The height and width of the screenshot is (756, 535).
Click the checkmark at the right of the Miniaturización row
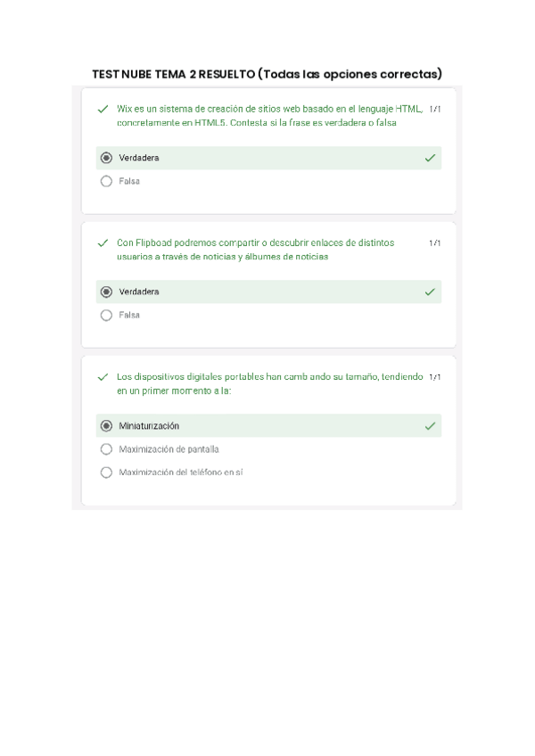pyautogui.click(x=430, y=426)
